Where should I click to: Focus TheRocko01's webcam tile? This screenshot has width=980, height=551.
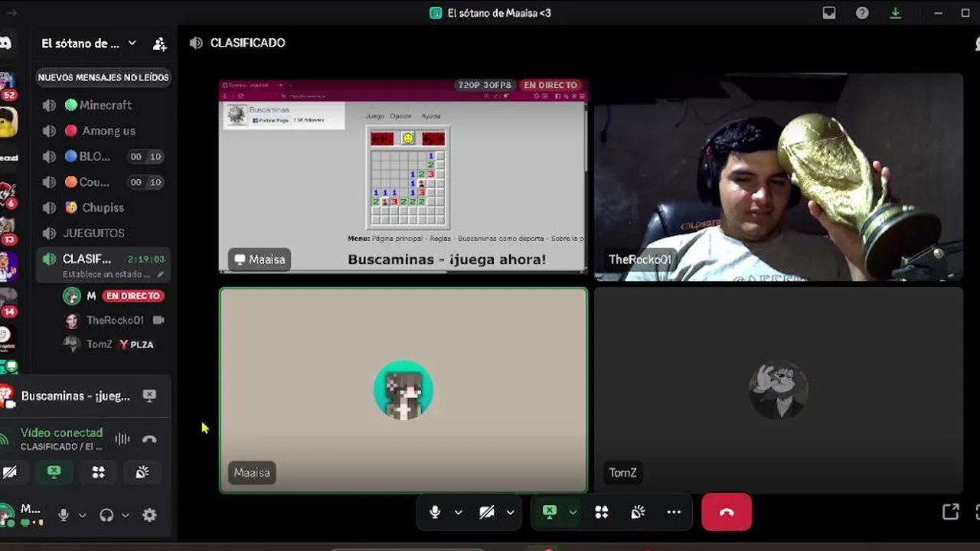click(779, 177)
